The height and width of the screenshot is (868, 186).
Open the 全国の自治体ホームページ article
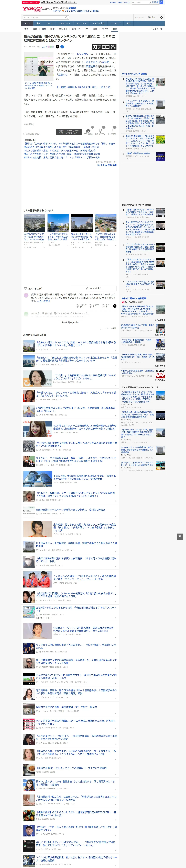point(71,510)
